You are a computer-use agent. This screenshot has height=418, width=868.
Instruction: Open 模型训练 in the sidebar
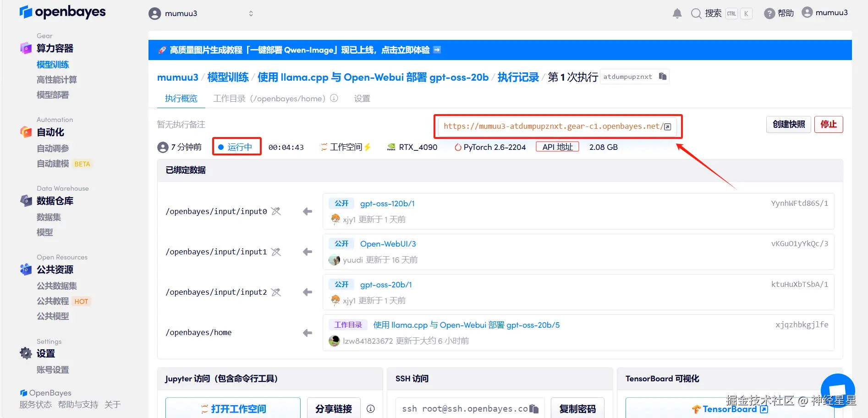[53, 65]
